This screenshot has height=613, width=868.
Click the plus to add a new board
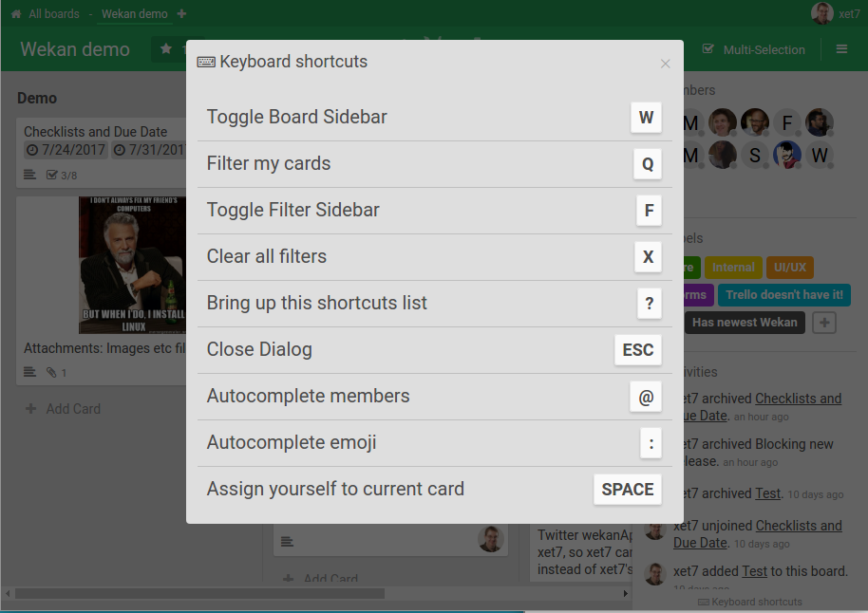coord(181,14)
